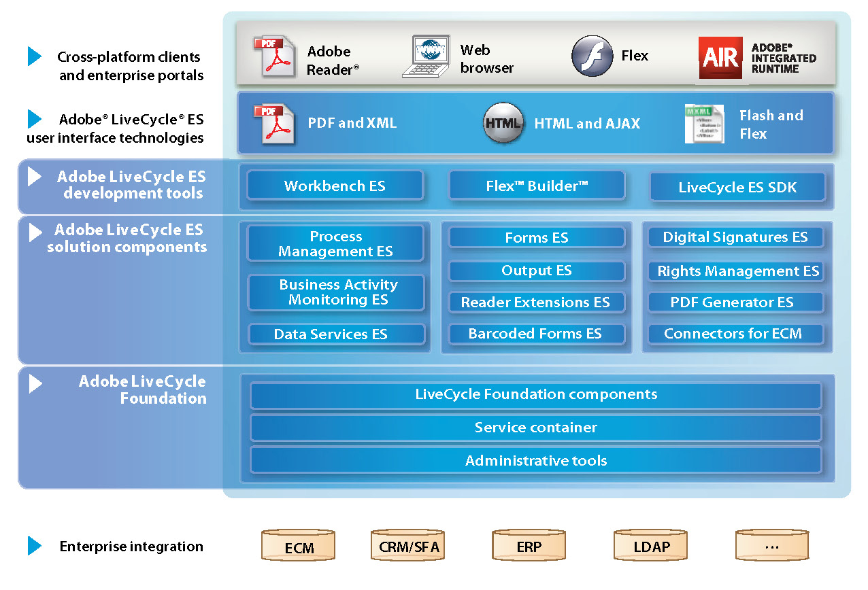The width and height of the screenshot is (868, 590).
Task: Click the 'Flash and Flex' label
Action: pyautogui.click(x=771, y=124)
